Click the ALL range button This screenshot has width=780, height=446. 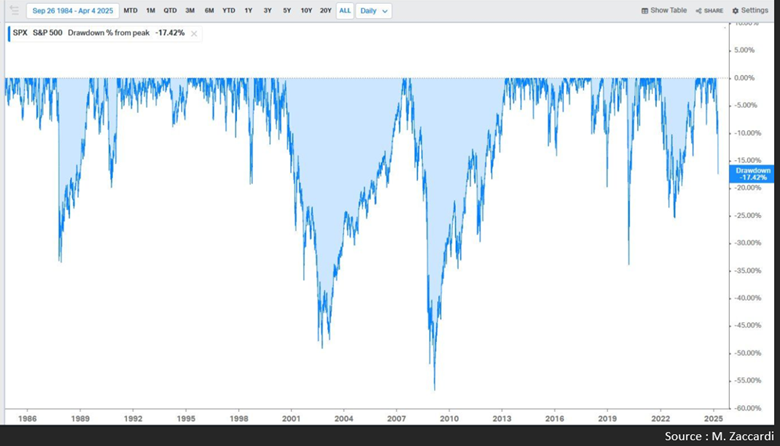(344, 11)
